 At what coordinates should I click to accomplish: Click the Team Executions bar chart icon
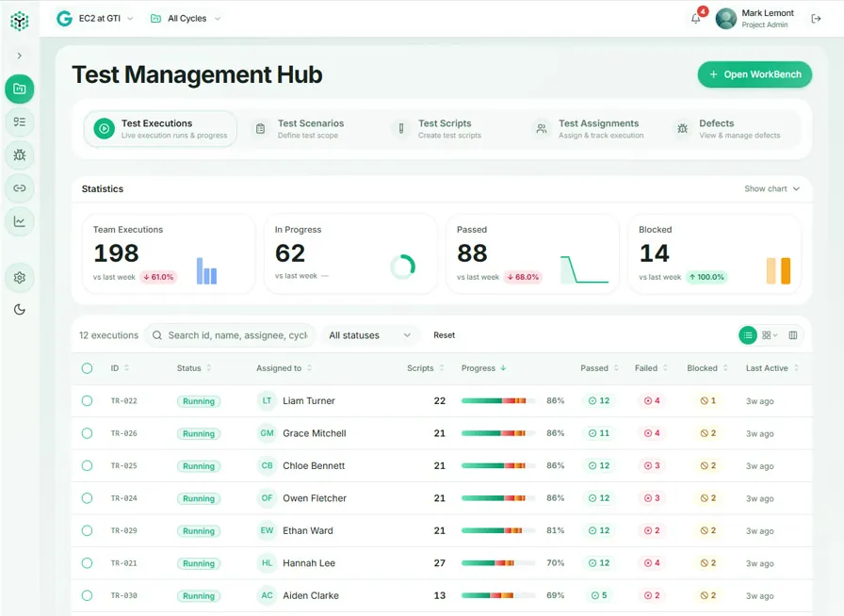(206, 271)
